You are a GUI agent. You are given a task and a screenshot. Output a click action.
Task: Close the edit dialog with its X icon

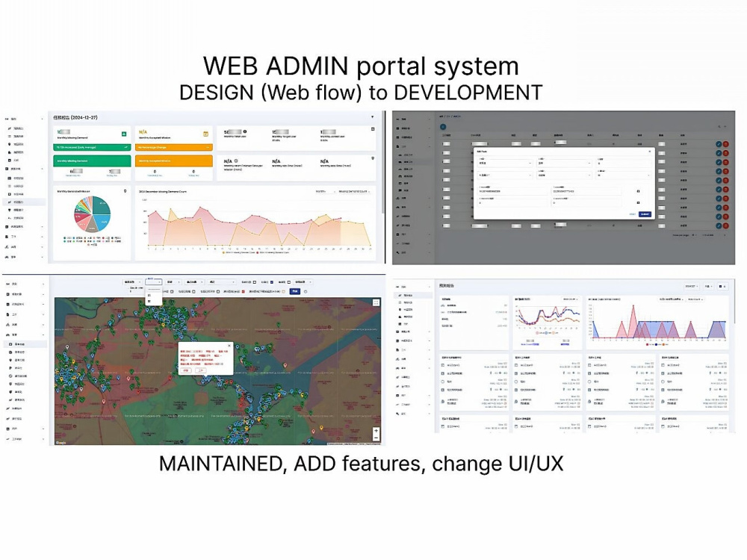coord(649,152)
